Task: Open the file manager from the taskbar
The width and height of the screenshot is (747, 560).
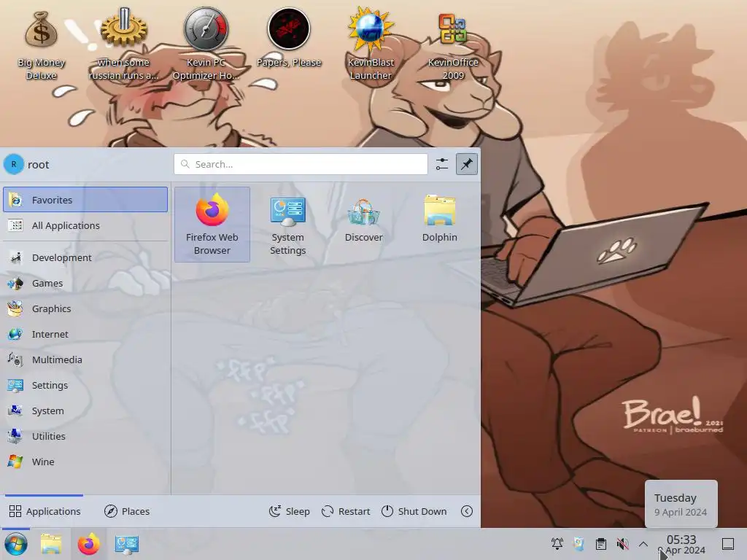Action: (51, 544)
